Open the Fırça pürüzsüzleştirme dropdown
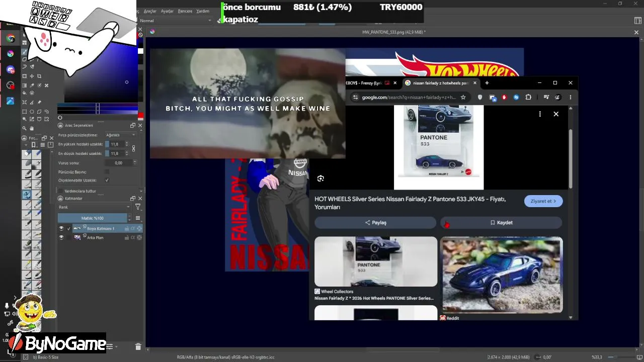 (x=120, y=135)
